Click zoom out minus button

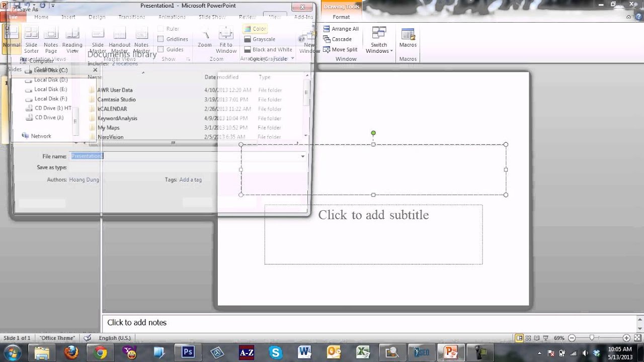[x=572, y=338]
